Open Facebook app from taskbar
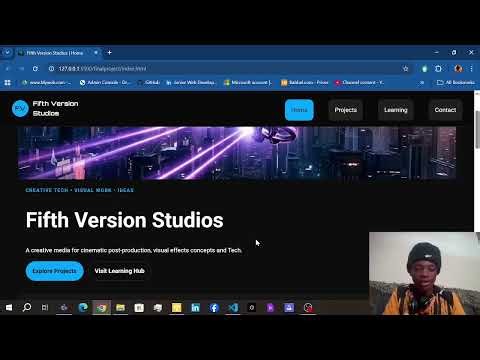Image resolution: width=480 pixels, height=360 pixels. click(214, 307)
